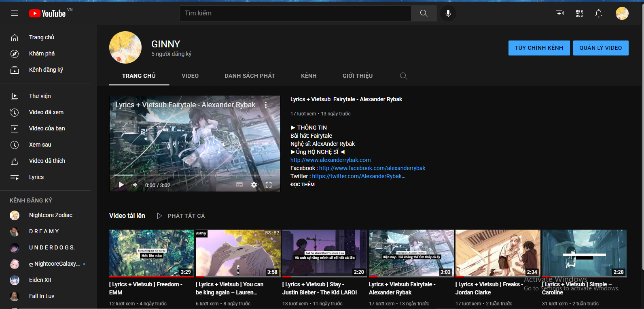The width and height of the screenshot is (644, 309).
Task: Open Video đã xem history
Action: [x=45, y=112]
